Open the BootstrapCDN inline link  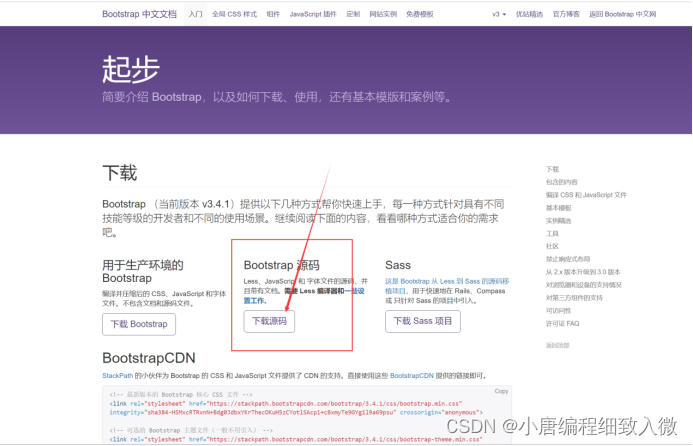[x=411, y=376]
